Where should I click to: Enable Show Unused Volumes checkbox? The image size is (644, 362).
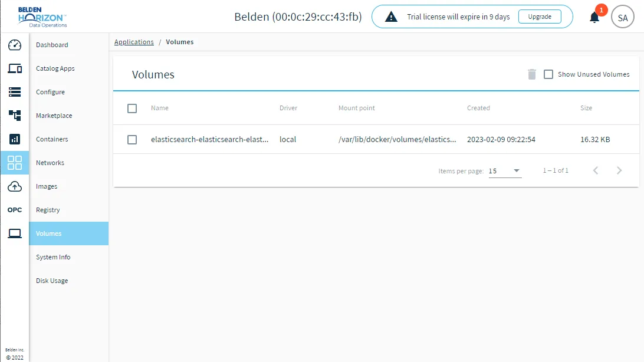click(x=548, y=74)
